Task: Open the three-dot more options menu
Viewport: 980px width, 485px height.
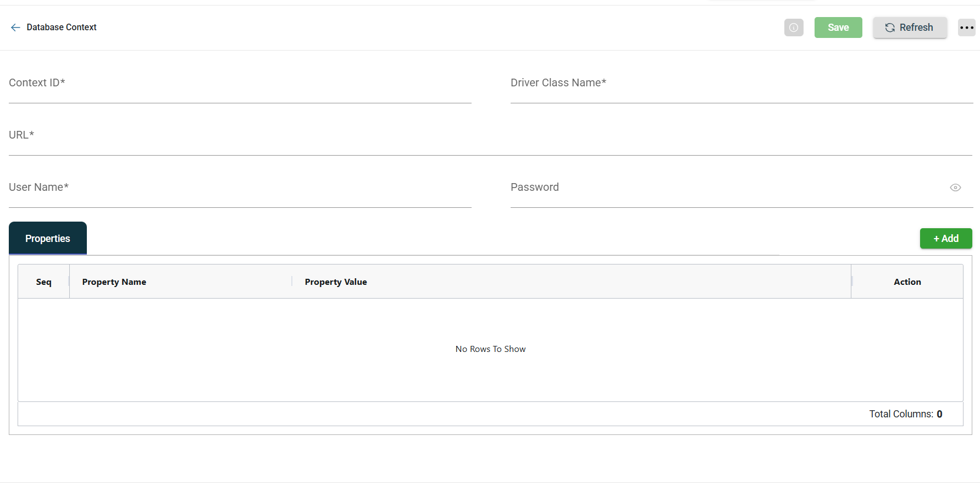Action: click(966, 27)
